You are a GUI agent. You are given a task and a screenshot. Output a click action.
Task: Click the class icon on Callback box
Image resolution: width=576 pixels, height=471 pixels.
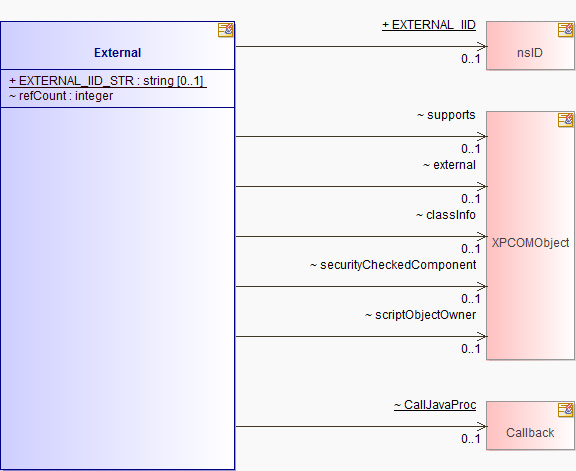click(x=565, y=410)
